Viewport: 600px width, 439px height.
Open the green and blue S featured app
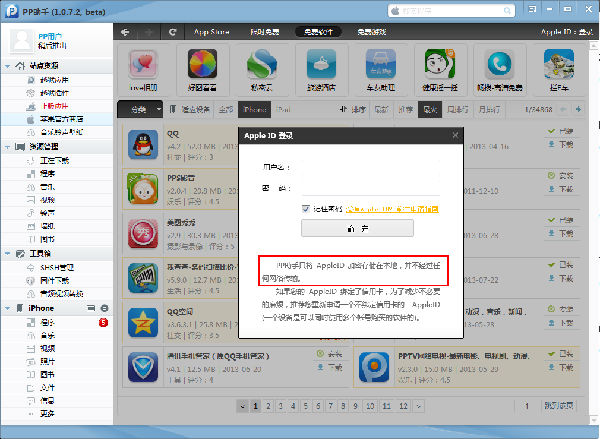pyautogui.click(x=262, y=64)
